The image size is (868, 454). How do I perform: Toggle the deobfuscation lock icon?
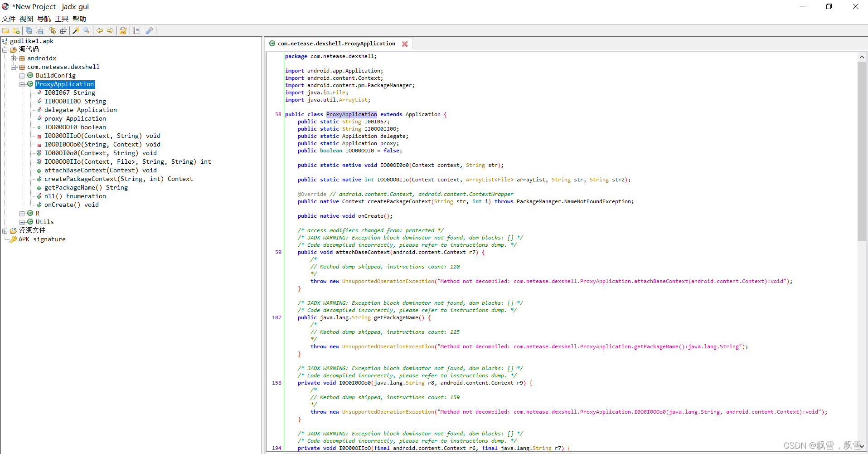click(123, 30)
